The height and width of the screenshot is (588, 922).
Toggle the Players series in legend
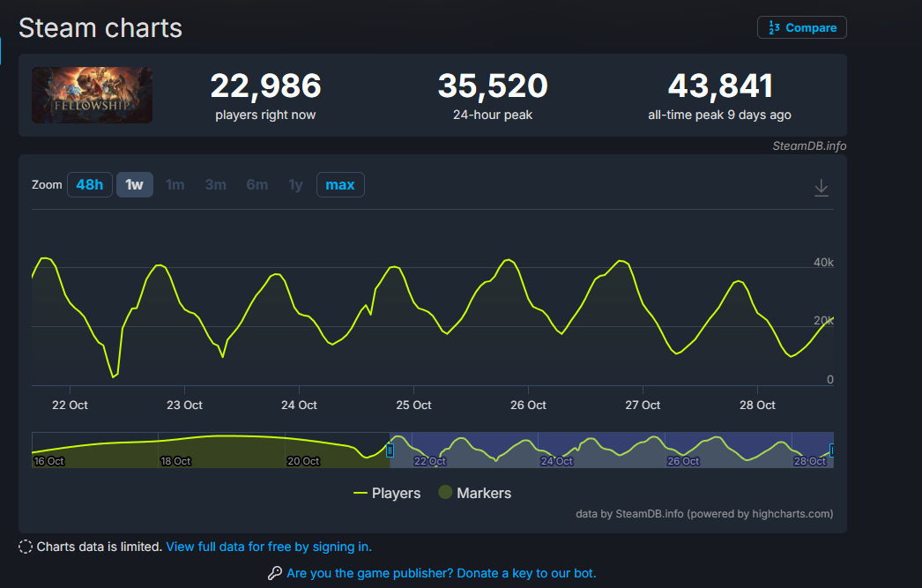pos(387,493)
